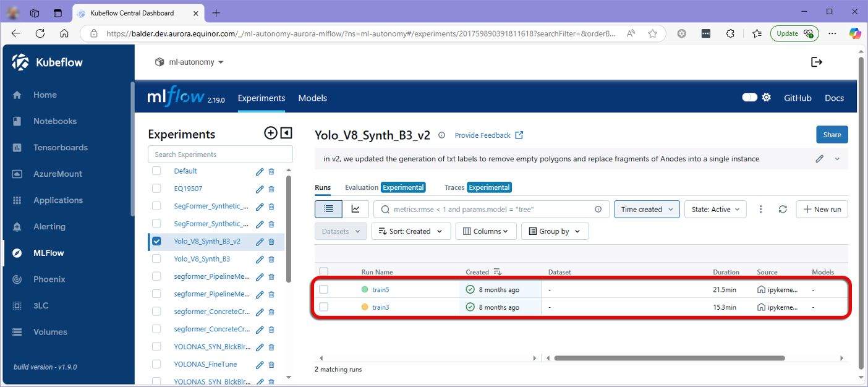Check the train5 run checkbox

tap(324, 289)
